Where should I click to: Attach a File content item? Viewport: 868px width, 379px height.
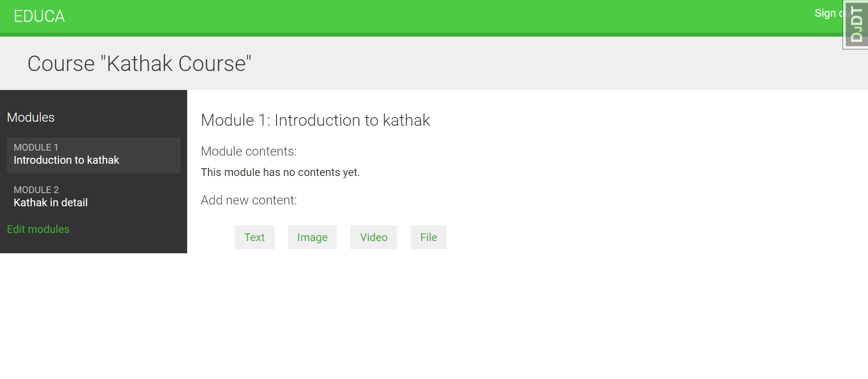pos(428,237)
